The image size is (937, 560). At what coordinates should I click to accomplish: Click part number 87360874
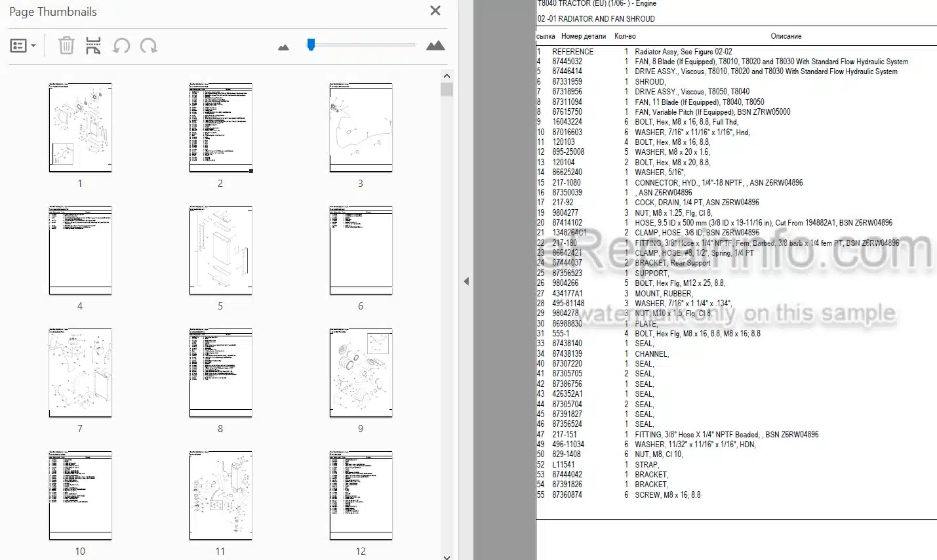(567, 495)
